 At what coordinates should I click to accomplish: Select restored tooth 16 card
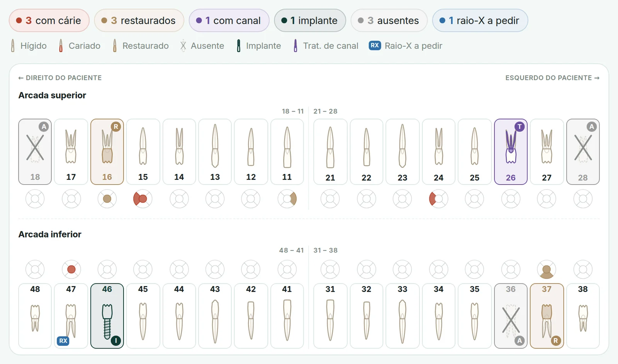pos(107,152)
